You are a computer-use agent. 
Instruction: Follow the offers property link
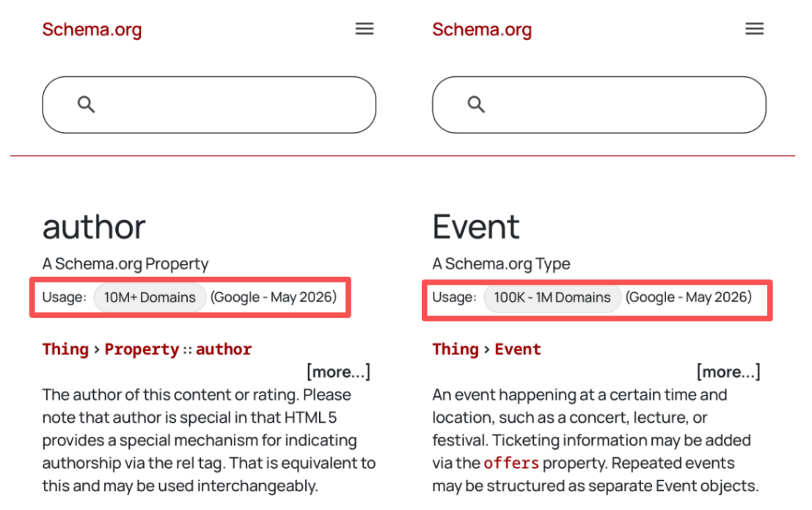coord(511,463)
